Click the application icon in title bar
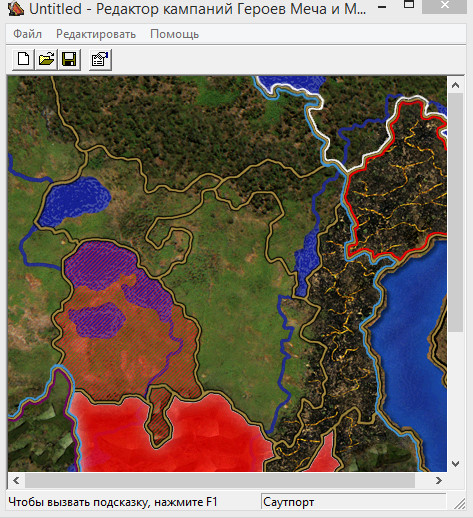The image size is (473, 518). point(16,8)
